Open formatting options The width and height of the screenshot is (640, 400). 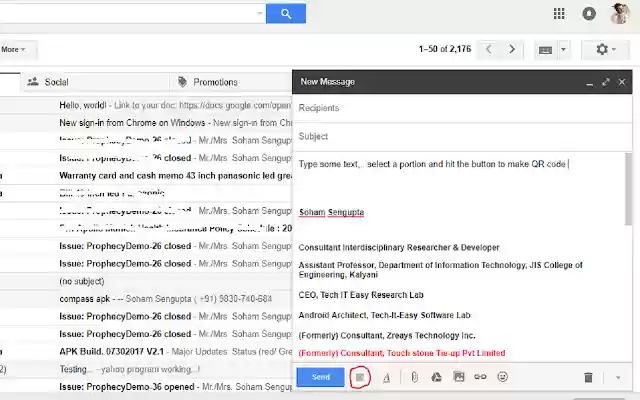386,378
